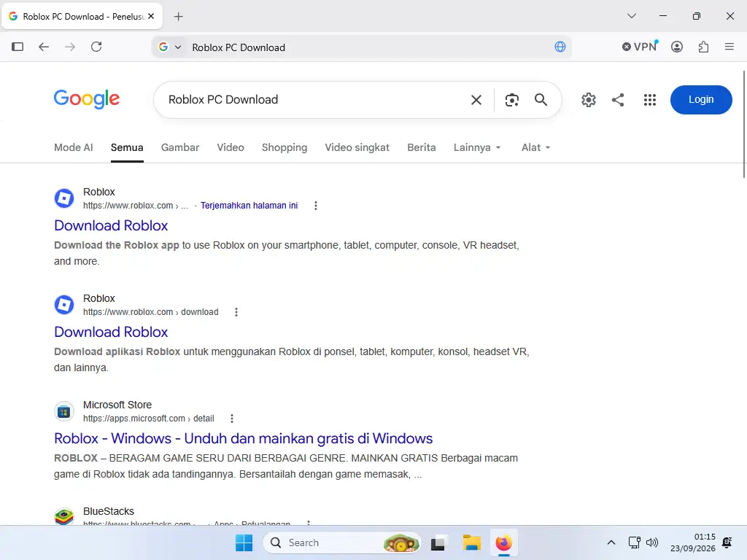This screenshot has height=560, width=747.
Task: Open the second Download Roblox link
Action: 111,332
